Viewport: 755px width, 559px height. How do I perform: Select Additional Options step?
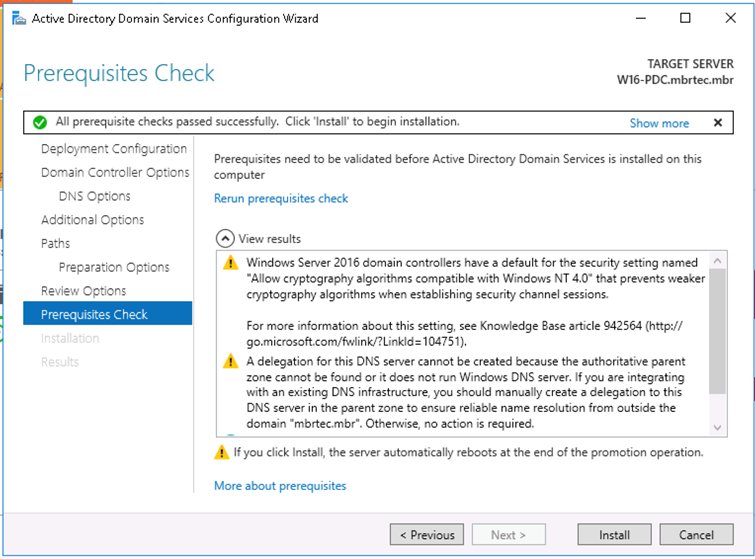[92, 220]
